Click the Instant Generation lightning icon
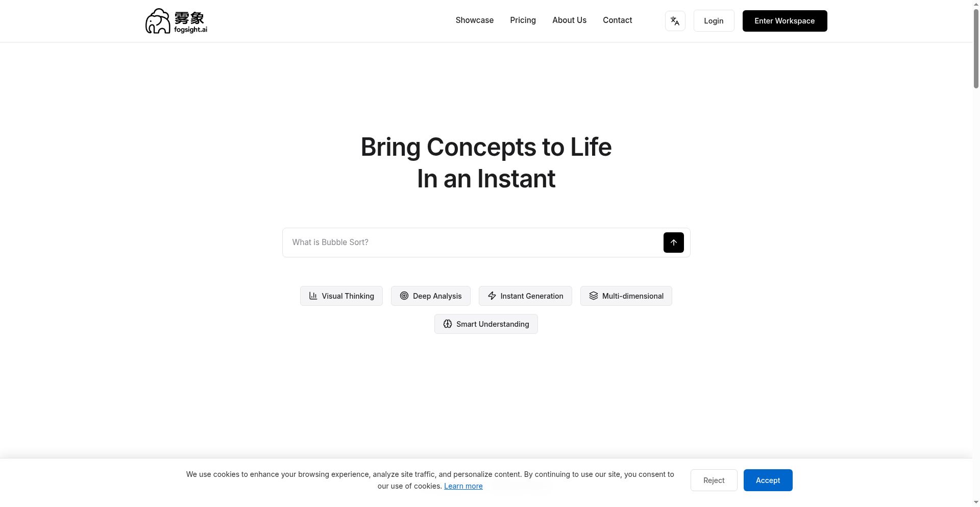Image resolution: width=980 pixels, height=507 pixels. [492, 296]
